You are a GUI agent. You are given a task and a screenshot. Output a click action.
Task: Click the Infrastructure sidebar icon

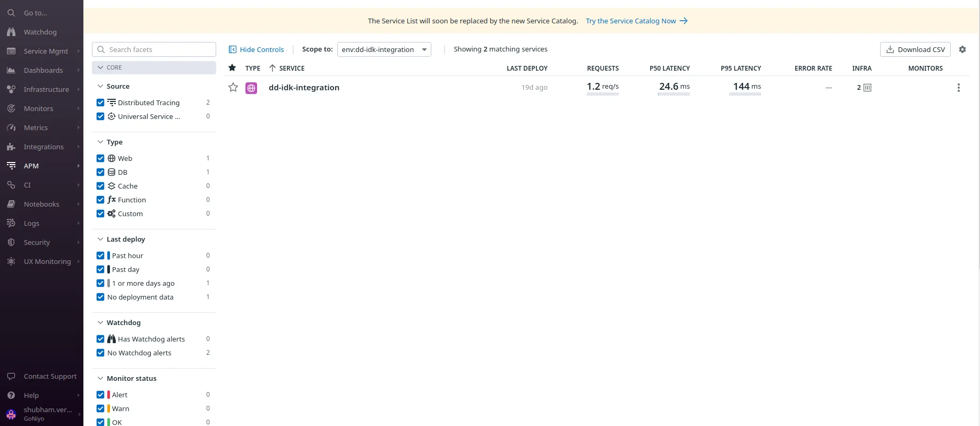[x=11, y=89]
